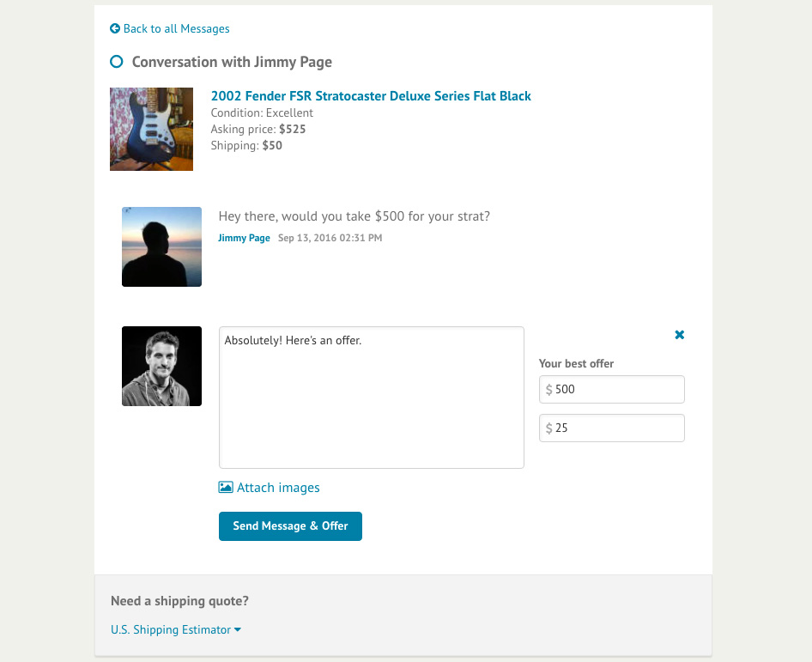The image size is (812, 662).
Task: Open the Attach images picture icon
Action: point(225,487)
